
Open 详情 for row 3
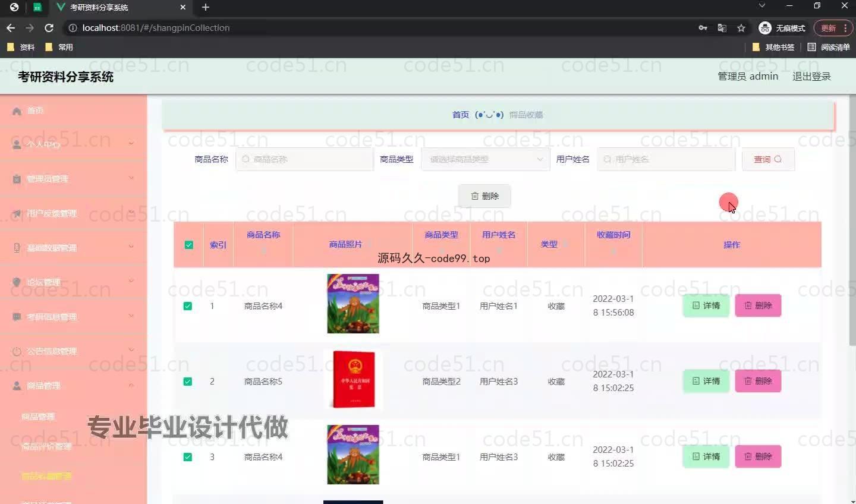(x=706, y=456)
